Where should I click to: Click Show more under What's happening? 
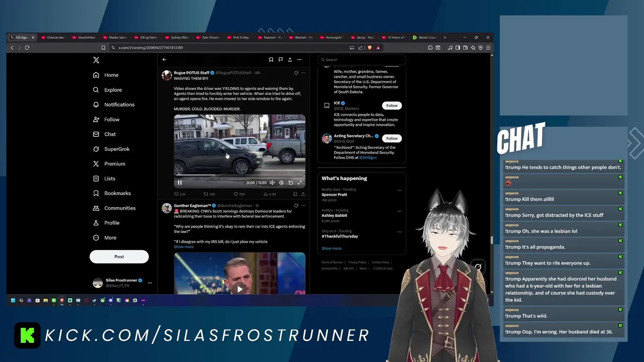[x=332, y=248]
